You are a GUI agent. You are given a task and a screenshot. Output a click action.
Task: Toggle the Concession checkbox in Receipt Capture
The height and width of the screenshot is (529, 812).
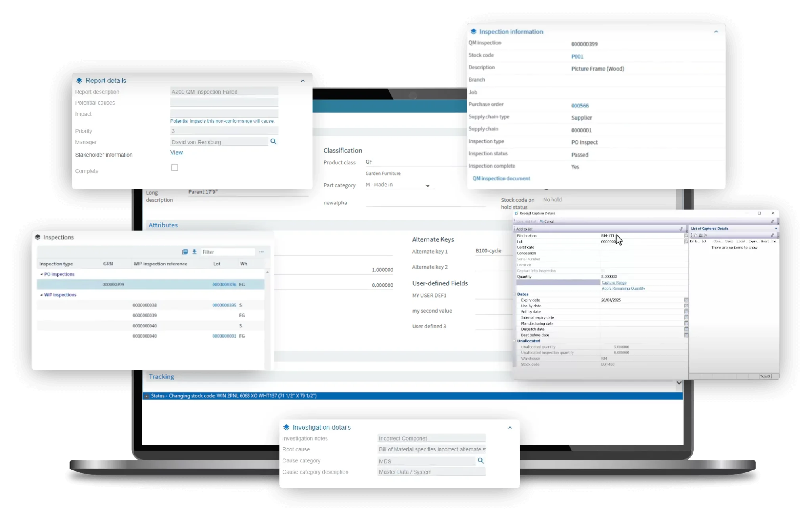click(x=600, y=253)
